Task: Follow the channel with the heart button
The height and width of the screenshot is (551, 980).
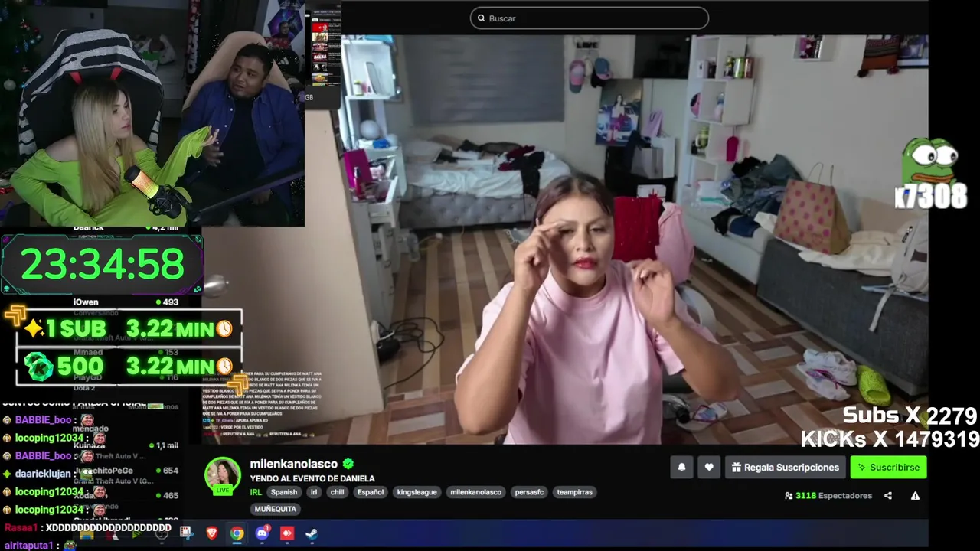Action: pos(709,467)
